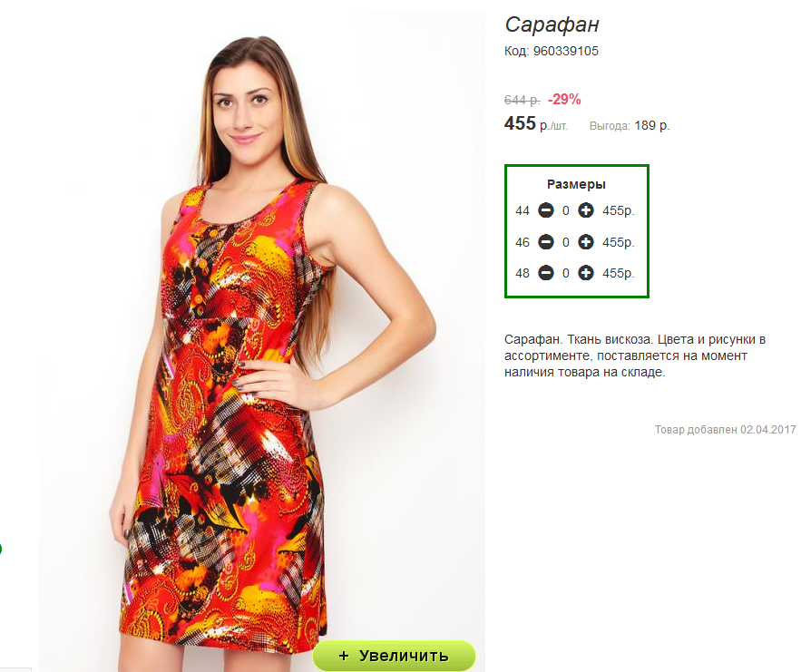The image size is (801, 672).
Task: Click the green Увеличить zoom button
Action: pos(394,656)
